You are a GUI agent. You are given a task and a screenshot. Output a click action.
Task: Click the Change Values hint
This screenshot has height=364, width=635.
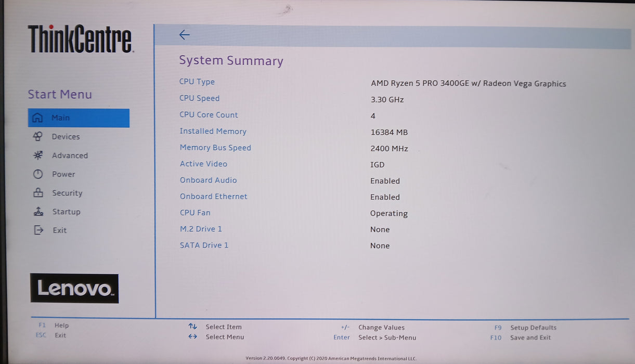(x=372, y=328)
